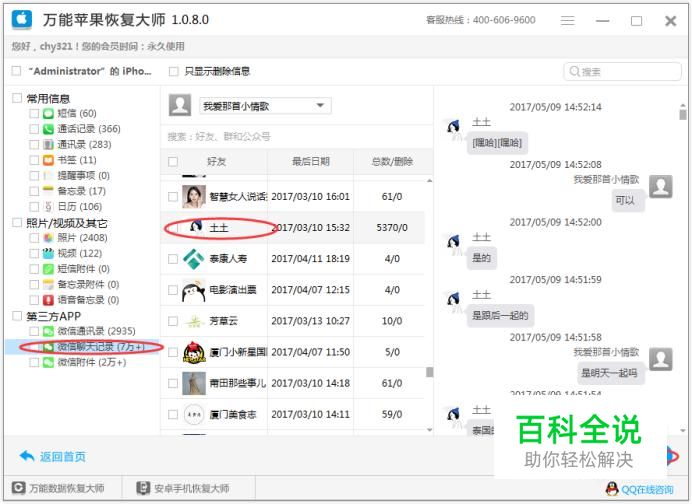Image resolution: width=692 pixels, height=504 pixels.
Task: Click the 莆田那些事儿 avatar thumbnail
Action: click(194, 383)
